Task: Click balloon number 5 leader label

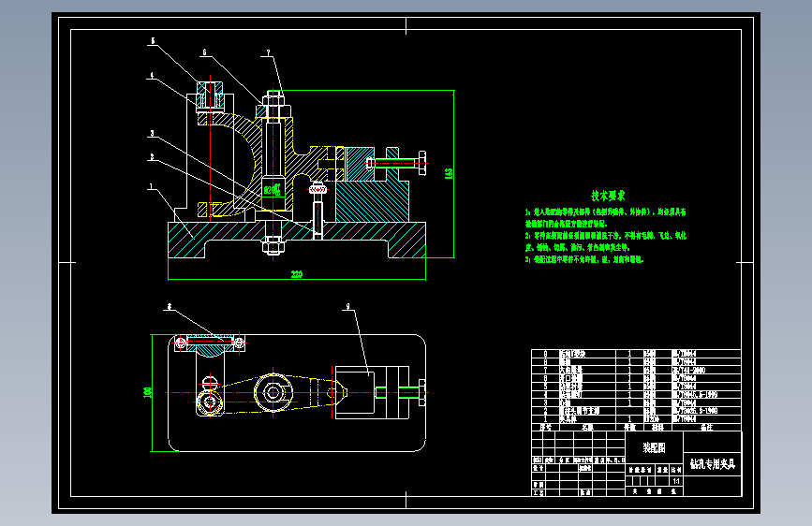Action: pos(153,40)
